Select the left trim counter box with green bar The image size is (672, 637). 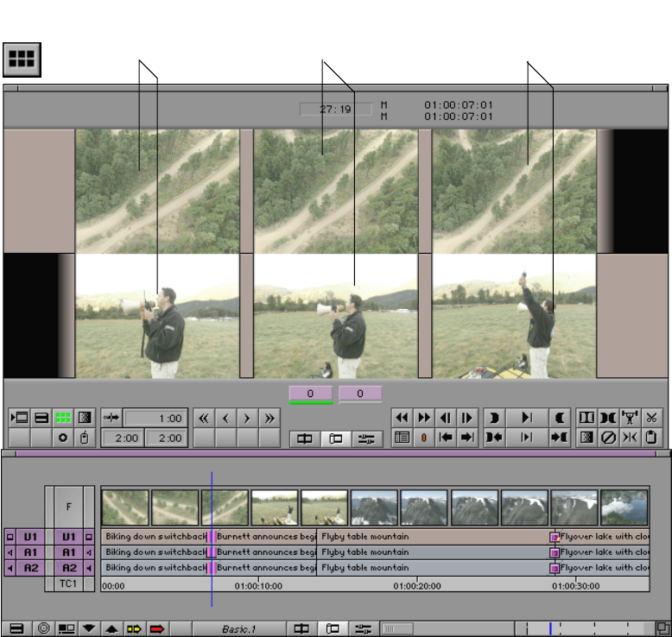tap(311, 394)
